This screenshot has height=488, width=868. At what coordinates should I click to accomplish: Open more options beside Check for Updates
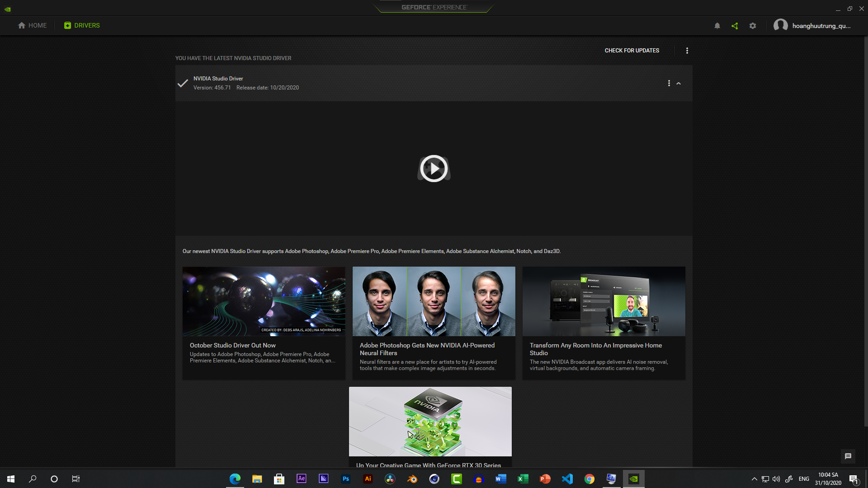pos(687,51)
